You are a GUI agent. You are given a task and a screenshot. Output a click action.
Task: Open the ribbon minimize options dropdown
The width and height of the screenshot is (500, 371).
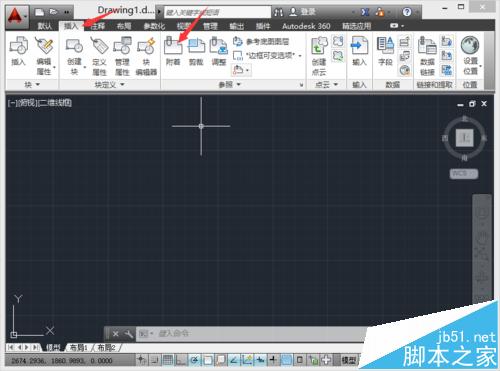click(402, 26)
